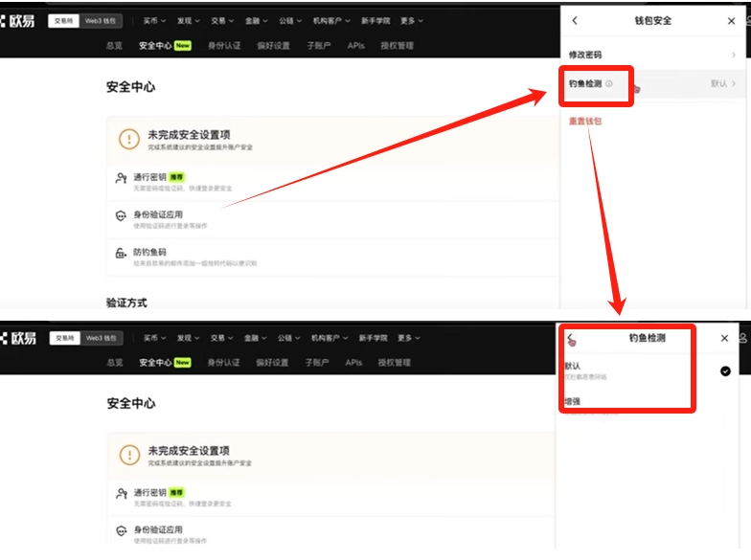The width and height of the screenshot is (751, 560).
Task: Open the 更多 dropdown in lower screenshot
Action: pos(408,338)
